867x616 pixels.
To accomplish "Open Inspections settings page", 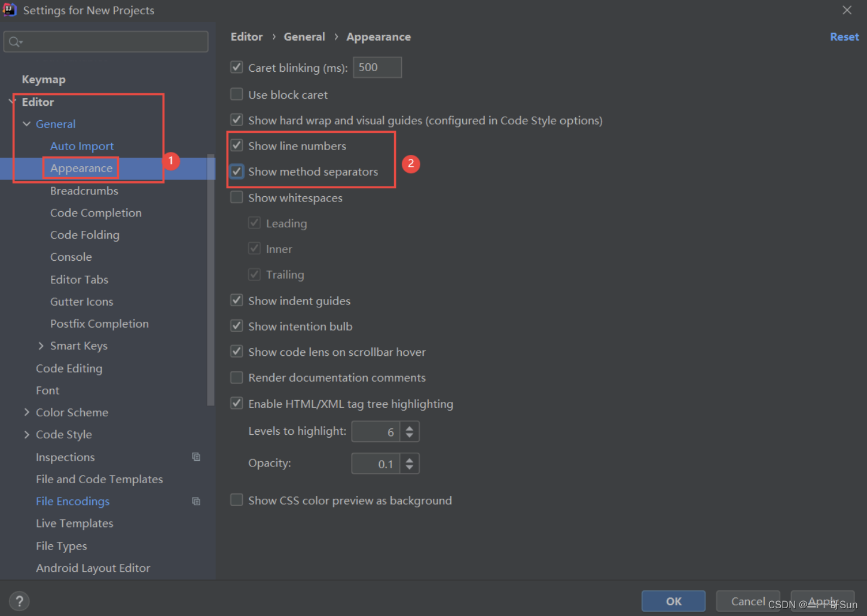I will coord(65,457).
